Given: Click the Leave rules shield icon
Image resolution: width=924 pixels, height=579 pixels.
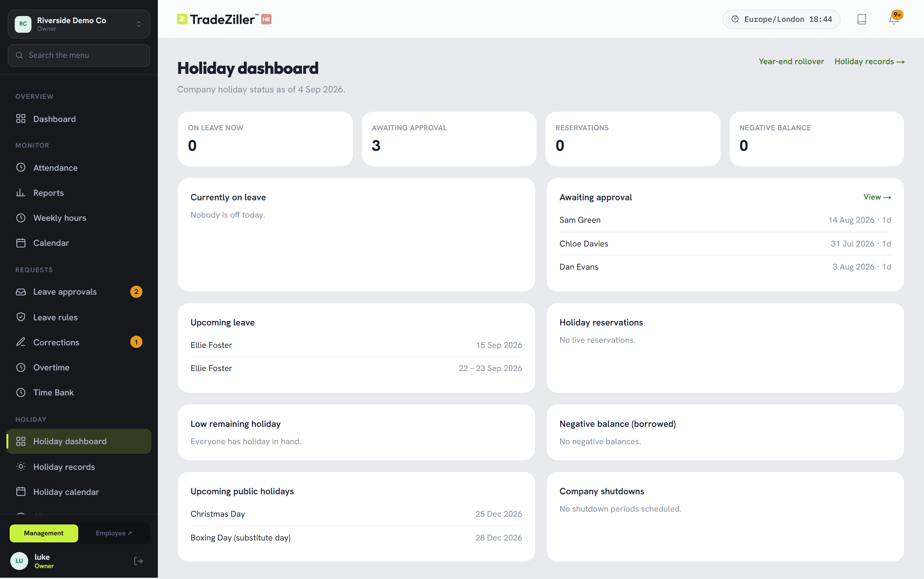Looking at the screenshot, I should (21, 317).
